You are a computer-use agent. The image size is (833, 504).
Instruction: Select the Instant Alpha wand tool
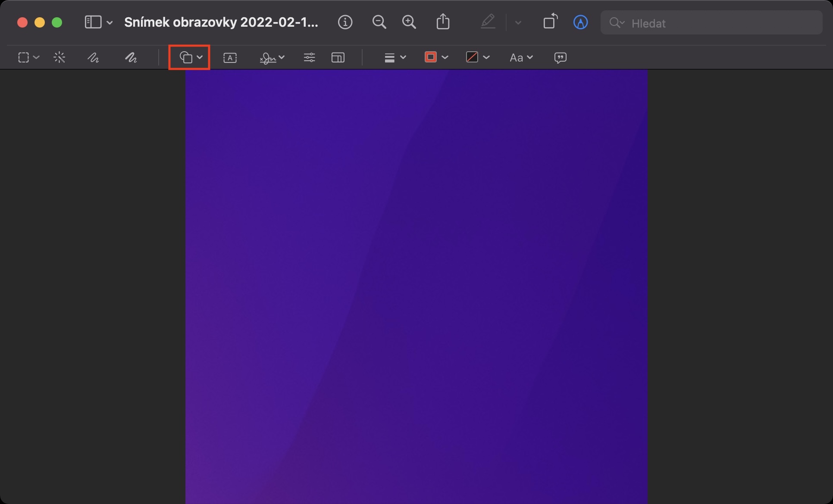[60, 57]
